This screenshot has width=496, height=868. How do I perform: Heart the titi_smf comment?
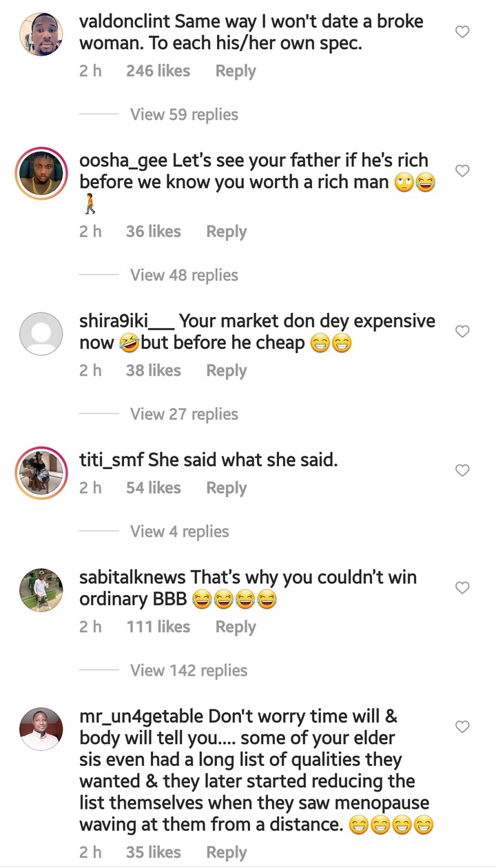[463, 470]
